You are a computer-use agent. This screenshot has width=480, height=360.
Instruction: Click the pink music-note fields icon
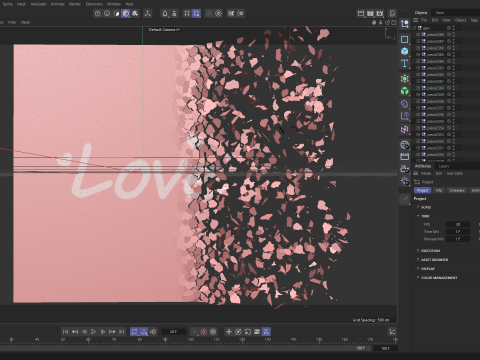click(x=404, y=129)
